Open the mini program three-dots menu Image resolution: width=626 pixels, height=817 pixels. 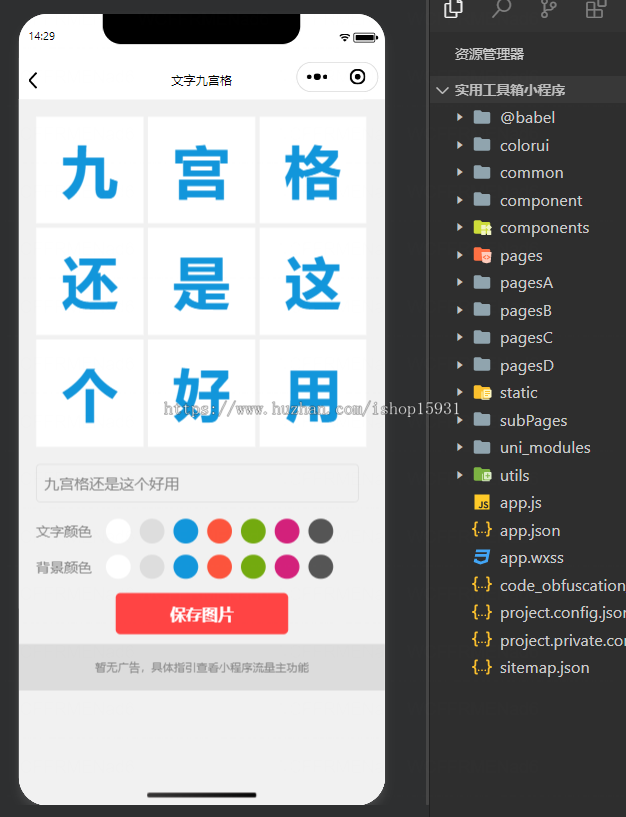point(317,77)
